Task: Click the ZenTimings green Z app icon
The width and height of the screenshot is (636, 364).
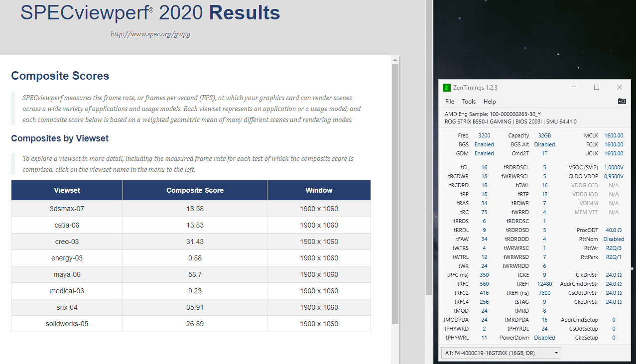Action: tap(447, 88)
